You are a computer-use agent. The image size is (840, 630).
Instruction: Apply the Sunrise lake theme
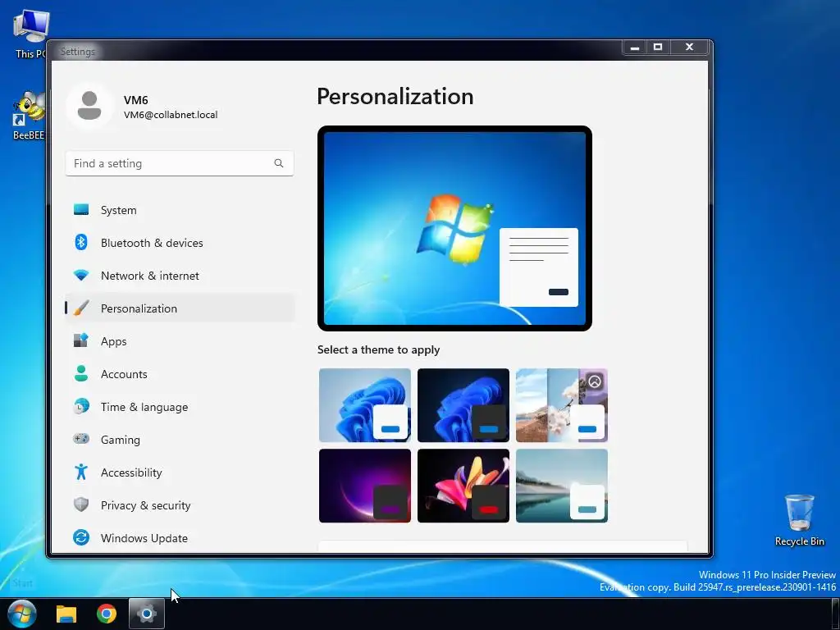561,486
